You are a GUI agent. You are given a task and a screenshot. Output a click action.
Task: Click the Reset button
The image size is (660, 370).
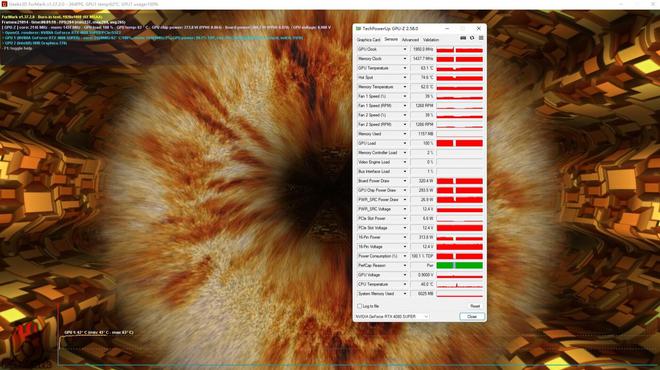tap(475, 306)
